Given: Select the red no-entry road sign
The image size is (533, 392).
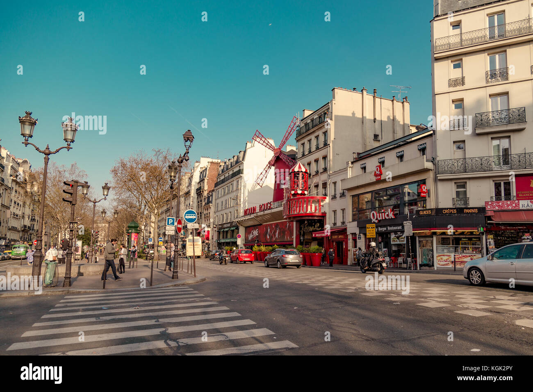Looking at the screenshot, I should (179, 226).
